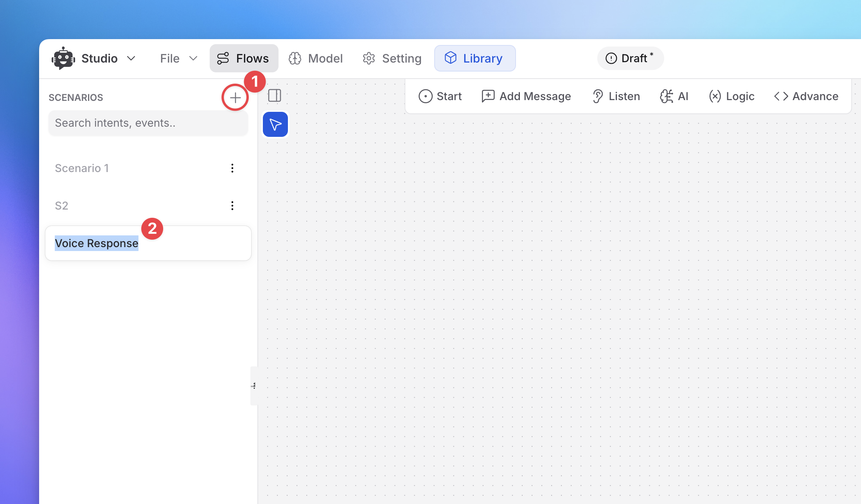The width and height of the screenshot is (861, 504).
Task: Open the Library tab
Action: (475, 58)
